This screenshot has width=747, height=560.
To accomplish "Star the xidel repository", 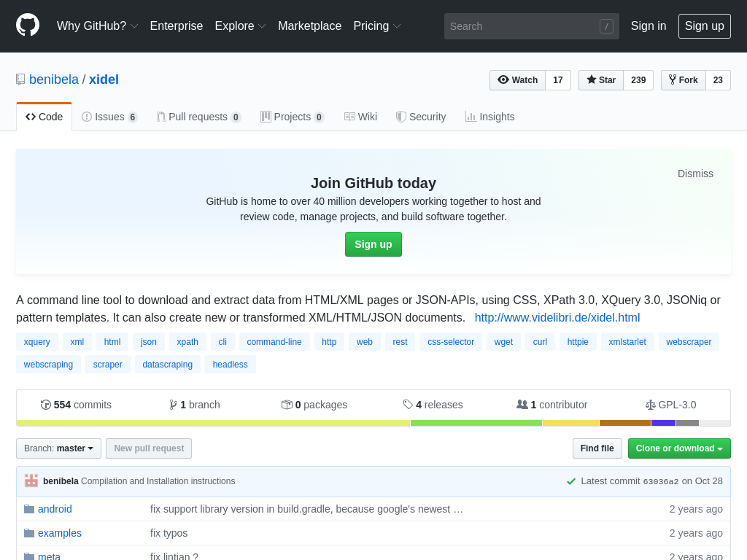I will click(601, 80).
